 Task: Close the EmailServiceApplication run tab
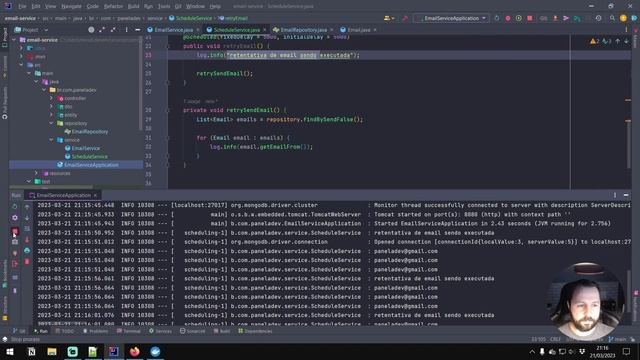coord(95,196)
